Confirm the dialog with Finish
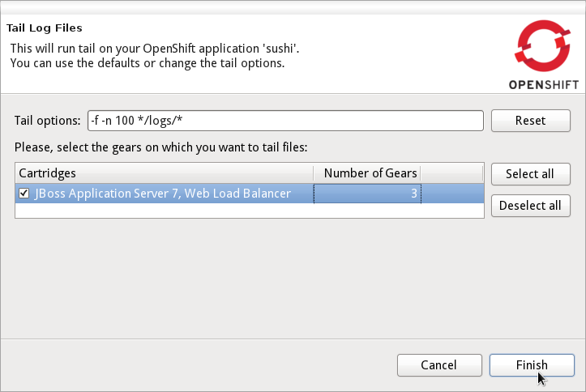The image size is (586, 392). tap(532, 365)
